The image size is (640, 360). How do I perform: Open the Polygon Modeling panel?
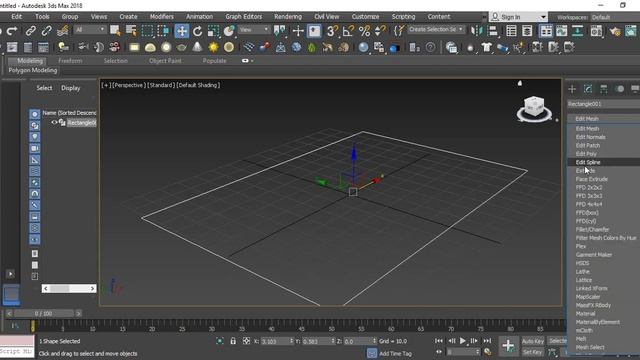[x=33, y=70]
